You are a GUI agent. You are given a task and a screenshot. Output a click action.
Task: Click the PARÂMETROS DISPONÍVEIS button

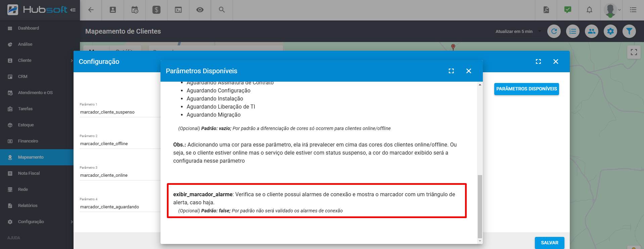[x=526, y=89]
